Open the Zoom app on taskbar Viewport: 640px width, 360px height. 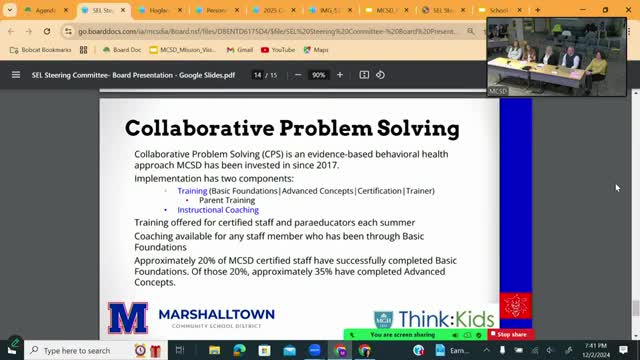(315, 351)
